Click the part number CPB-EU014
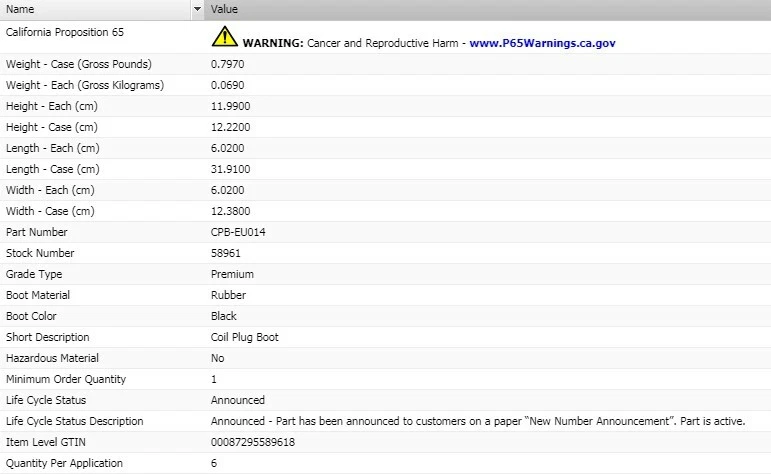771x474 pixels. 238,233
